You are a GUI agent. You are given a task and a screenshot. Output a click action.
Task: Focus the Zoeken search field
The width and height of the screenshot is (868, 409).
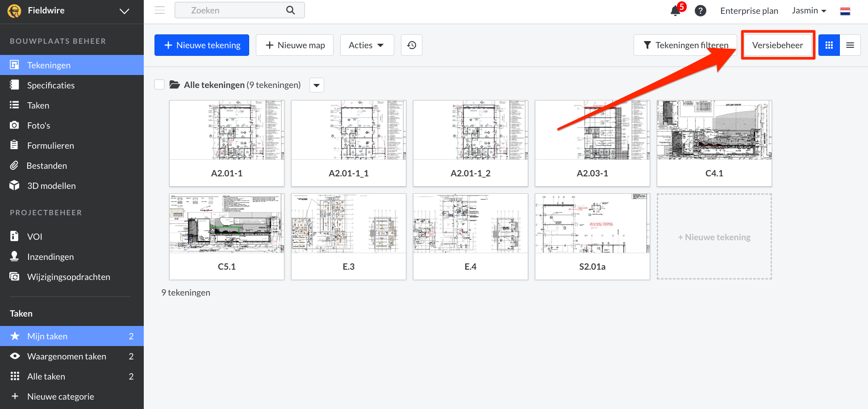pos(239,10)
